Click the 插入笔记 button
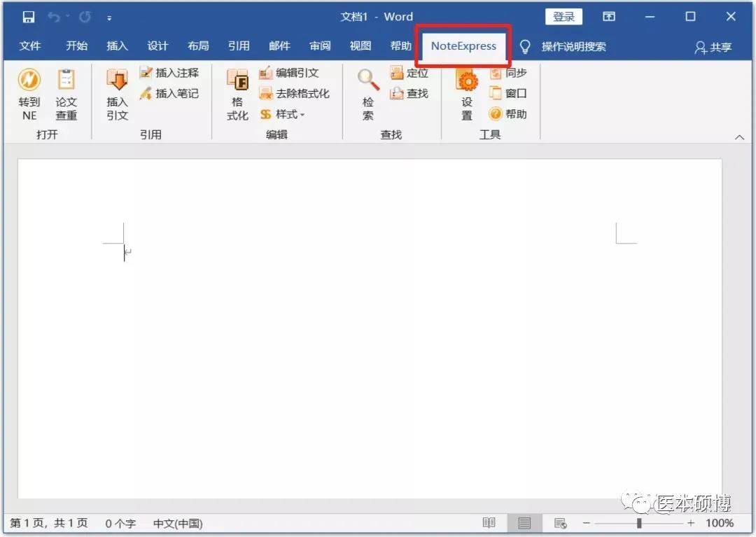 [x=169, y=94]
